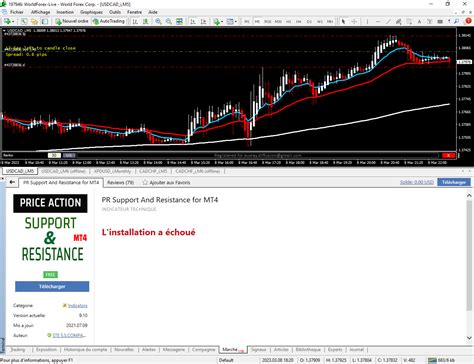The width and height of the screenshot is (474, 364).
Task: Click the red X on chart panel
Action: click(448, 155)
